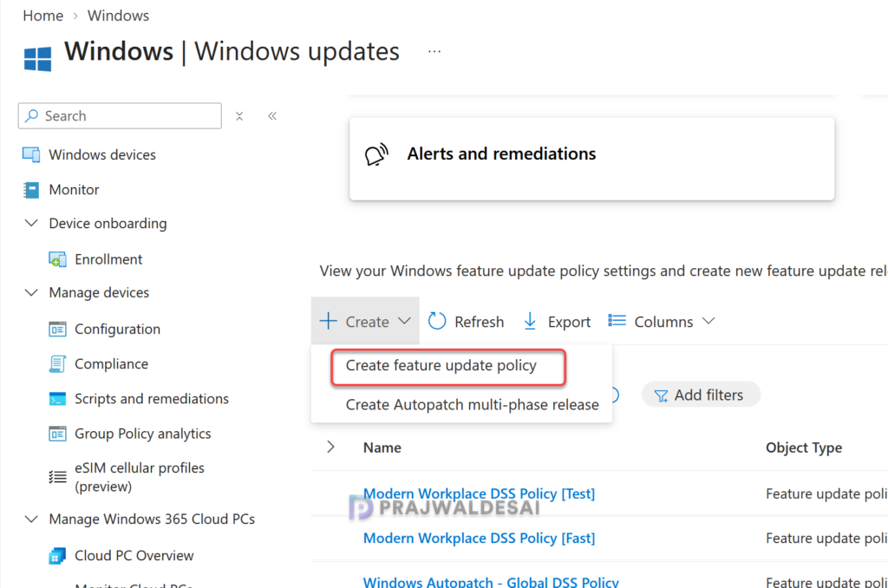Collapse Manage Windows 365 Cloud PCs section
888x588 pixels.
(32, 519)
